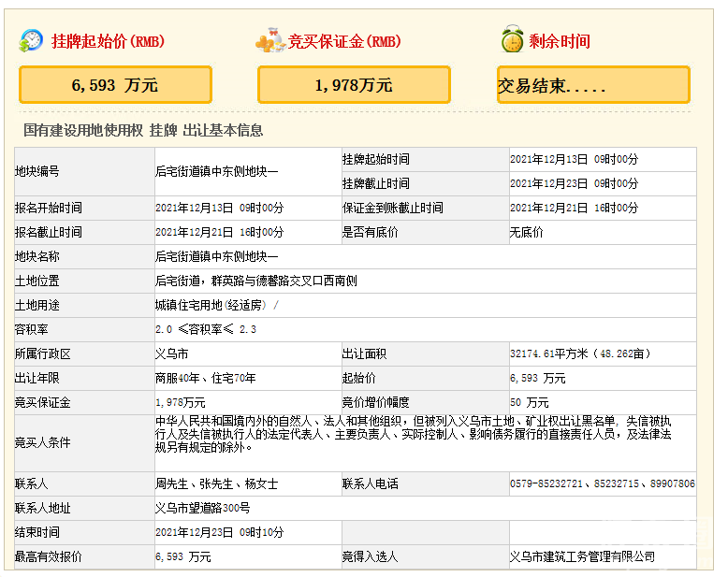The image size is (728, 577).
Task: Select the 地块编号 value 后宅街道镇中东侧地块一
Action: tap(216, 172)
